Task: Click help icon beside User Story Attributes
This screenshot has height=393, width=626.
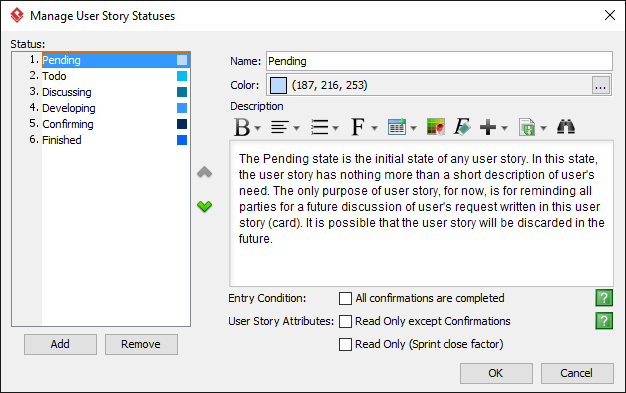Action: tap(604, 321)
